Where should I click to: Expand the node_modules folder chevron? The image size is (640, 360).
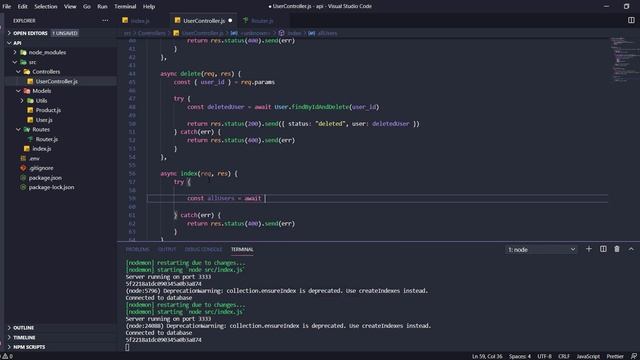pyautogui.click(x=15, y=52)
